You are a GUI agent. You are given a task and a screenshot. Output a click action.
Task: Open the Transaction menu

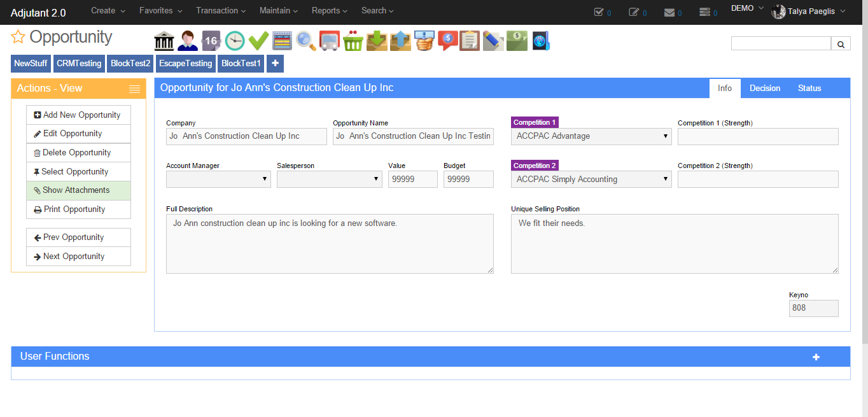[x=221, y=11]
